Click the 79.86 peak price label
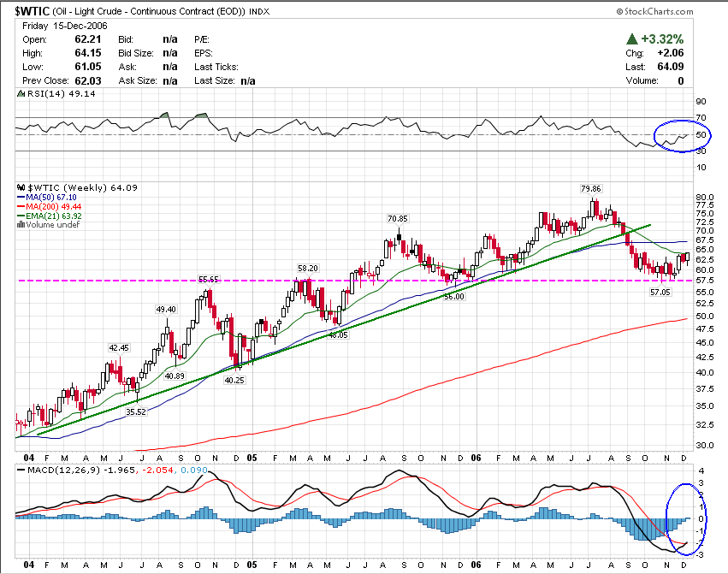728x574 pixels. coord(591,189)
